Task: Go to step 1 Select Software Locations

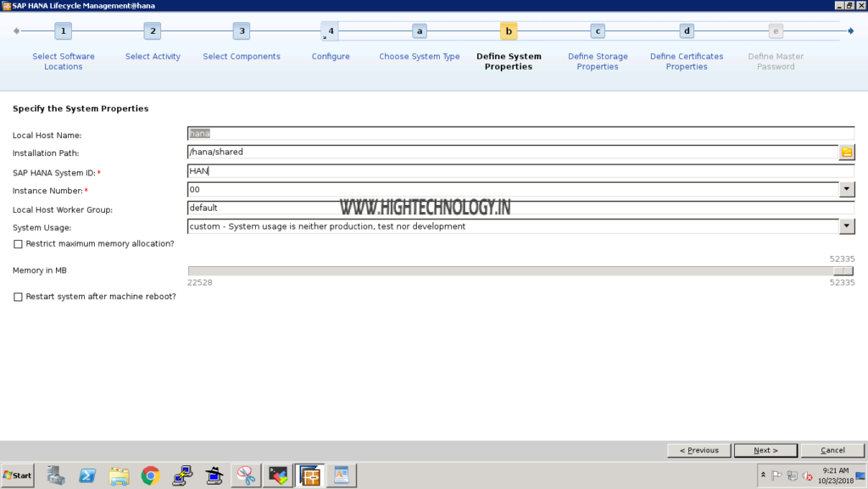Action: pyautogui.click(x=63, y=31)
